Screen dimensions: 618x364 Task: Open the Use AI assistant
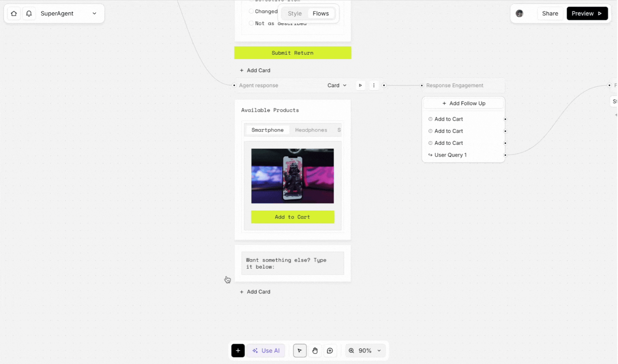point(266,351)
